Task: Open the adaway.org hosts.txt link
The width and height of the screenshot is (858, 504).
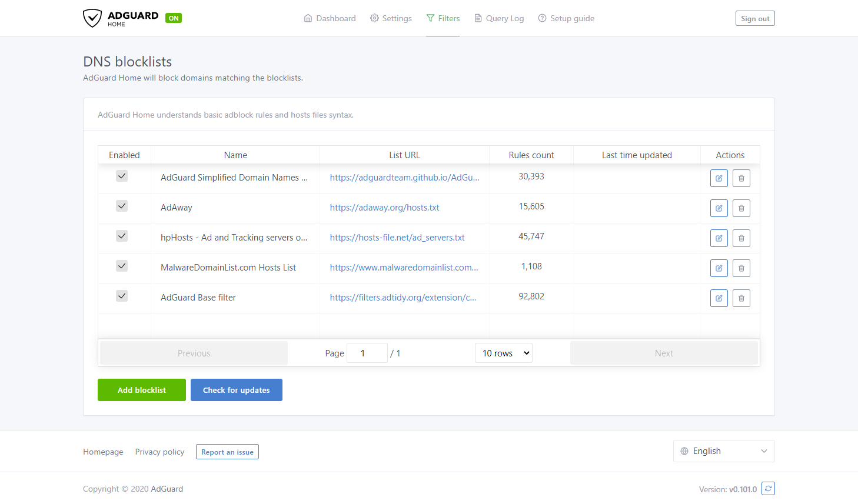Action: click(384, 208)
